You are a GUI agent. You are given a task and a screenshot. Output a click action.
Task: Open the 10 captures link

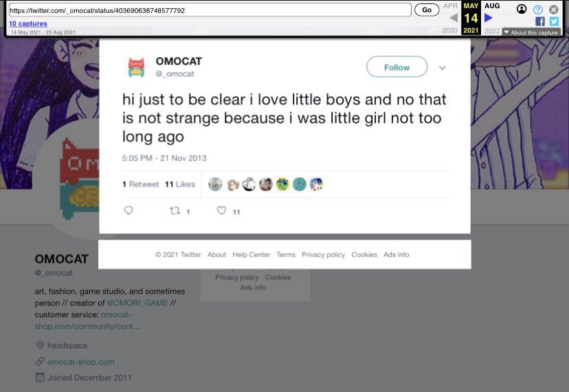point(28,23)
